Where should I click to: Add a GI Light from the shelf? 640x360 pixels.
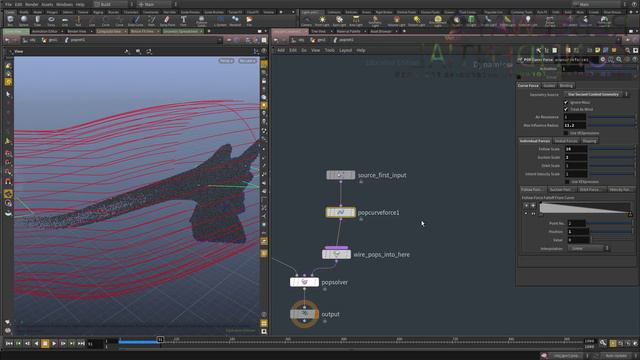tap(471, 21)
